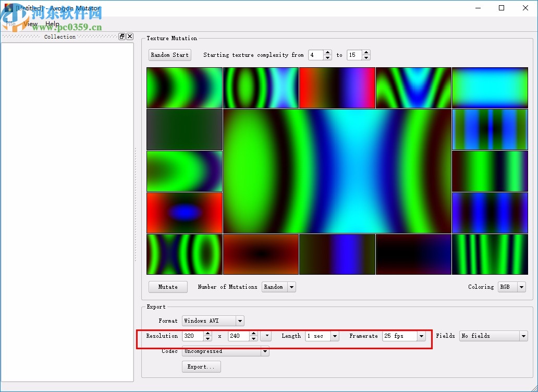Image resolution: width=538 pixels, height=392 pixels.
Task: Click the resolution height field showing 240
Action: tap(238, 336)
